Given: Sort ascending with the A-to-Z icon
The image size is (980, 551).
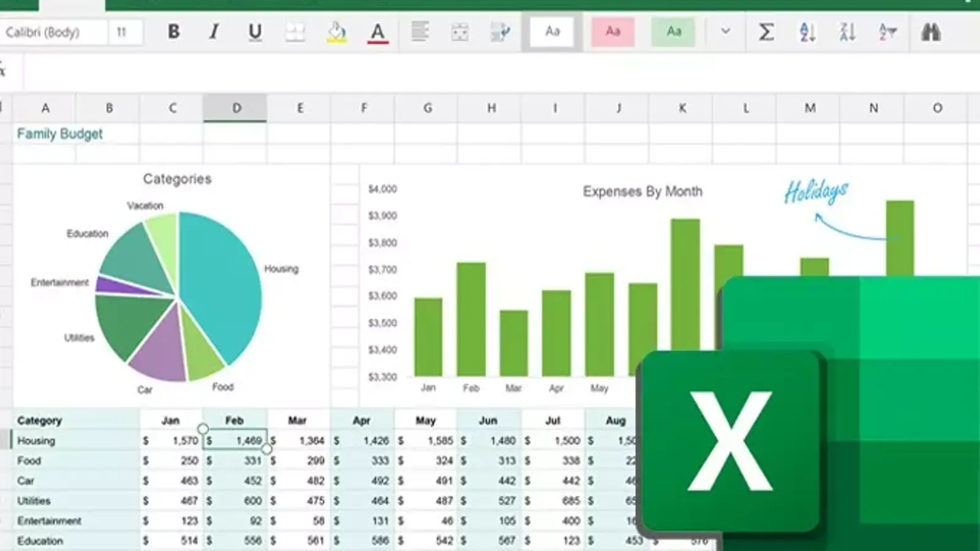Looking at the screenshot, I should (x=807, y=32).
